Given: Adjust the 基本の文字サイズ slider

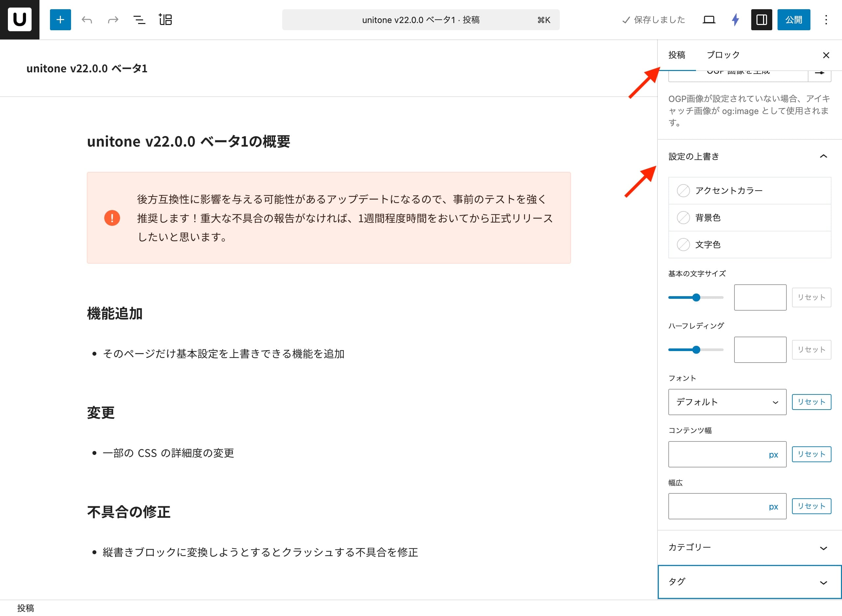Looking at the screenshot, I should click(696, 297).
